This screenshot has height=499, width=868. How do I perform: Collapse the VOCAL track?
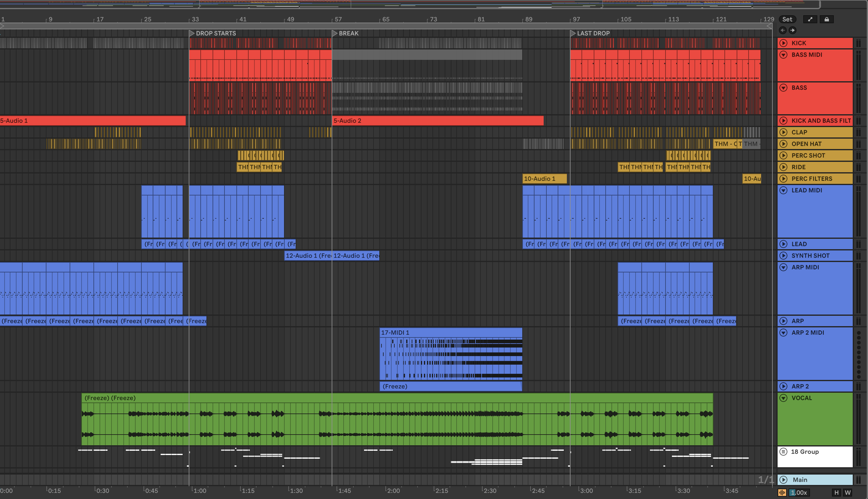point(783,398)
